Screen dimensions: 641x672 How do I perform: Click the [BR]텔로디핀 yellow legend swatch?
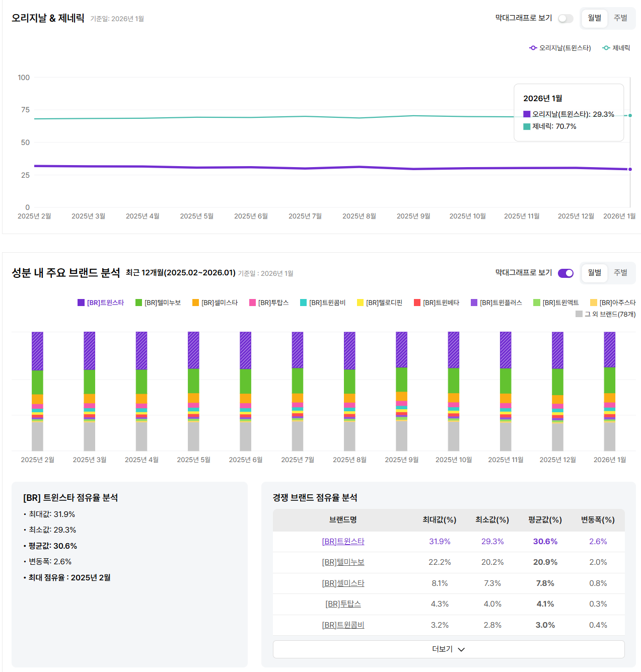click(x=360, y=303)
